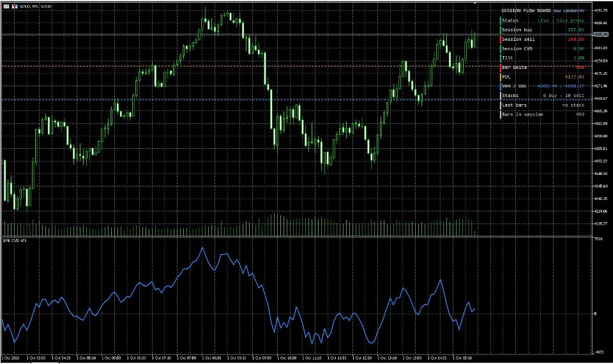
Task: Click the 1 Oct 12:30 time label
Action: pyautogui.click(x=361, y=358)
